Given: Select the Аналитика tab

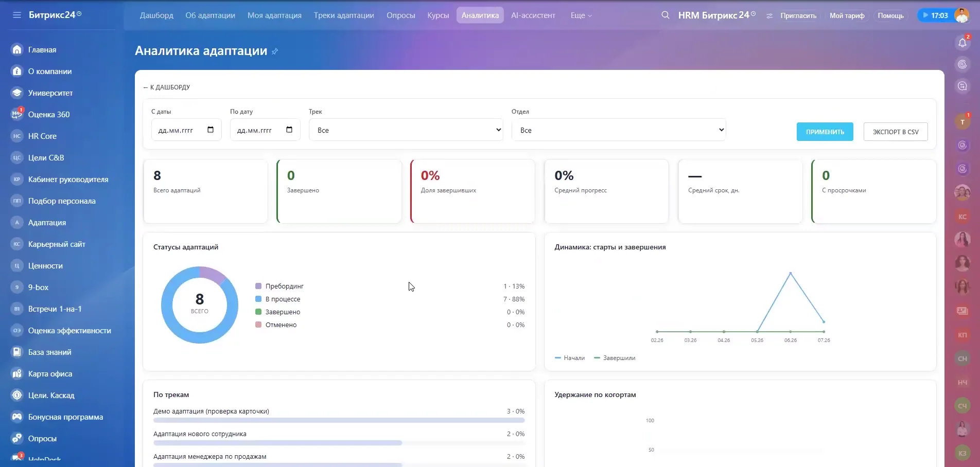Looking at the screenshot, I should click(x=480, y=15).
